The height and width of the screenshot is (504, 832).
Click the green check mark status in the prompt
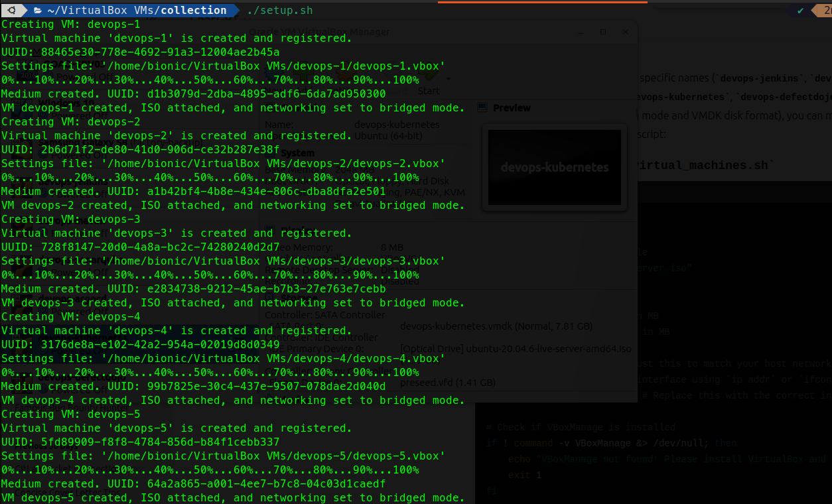coord(801,11)
